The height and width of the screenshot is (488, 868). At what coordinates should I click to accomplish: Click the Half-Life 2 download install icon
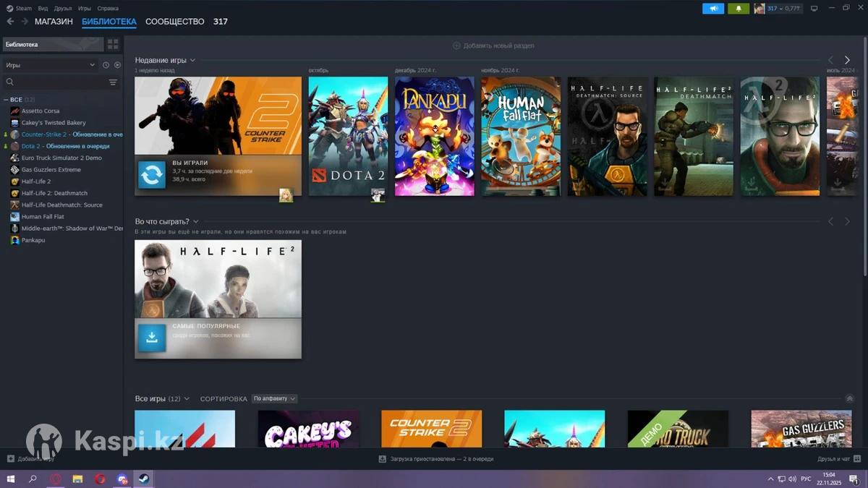[x=152, y=338]
